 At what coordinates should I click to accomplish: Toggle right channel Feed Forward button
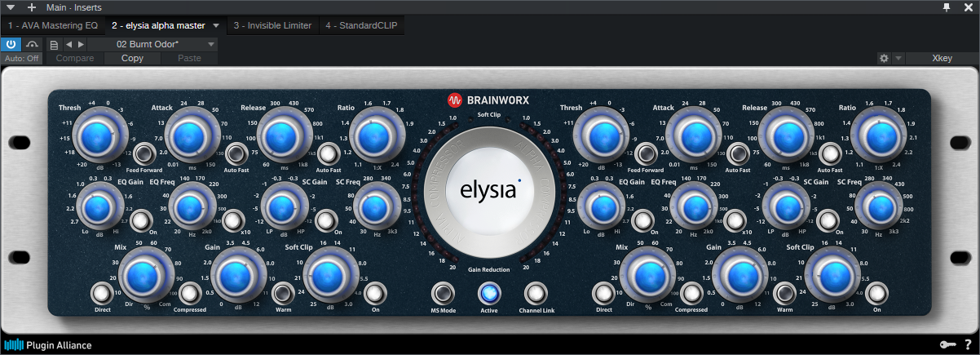pyautogui.click(x=647, y=153)
